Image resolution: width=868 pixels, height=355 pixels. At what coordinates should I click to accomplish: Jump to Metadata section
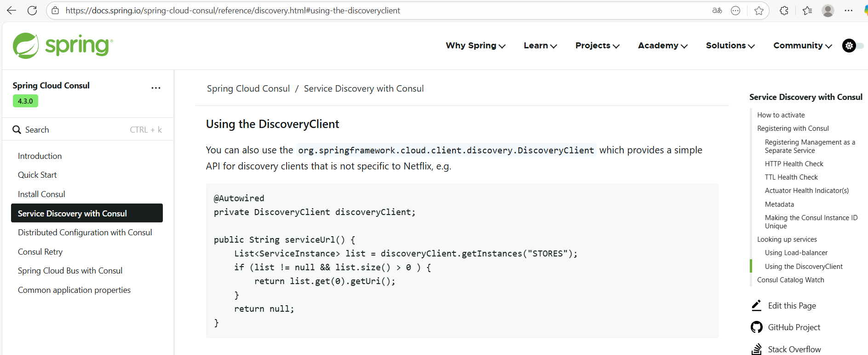[x=779, y=204]
